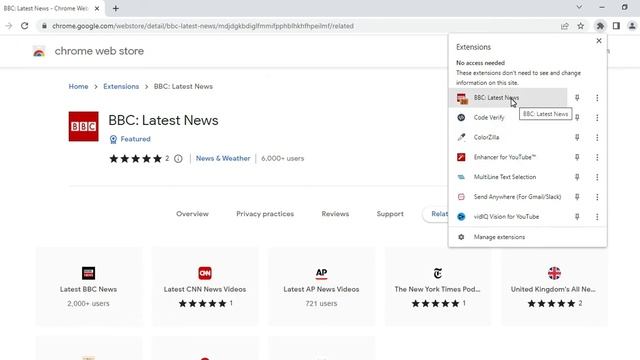Open the Latest BBC News card
Viewport: 640px width, 360px height.
89,286
